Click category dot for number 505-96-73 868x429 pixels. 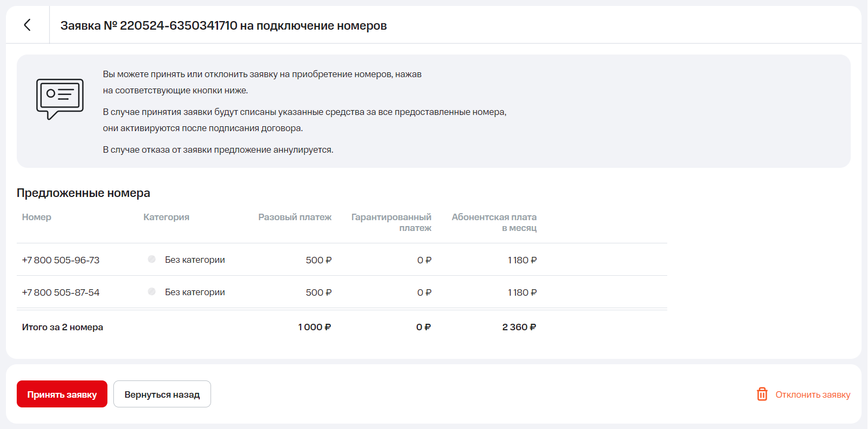tap(152, 260)
